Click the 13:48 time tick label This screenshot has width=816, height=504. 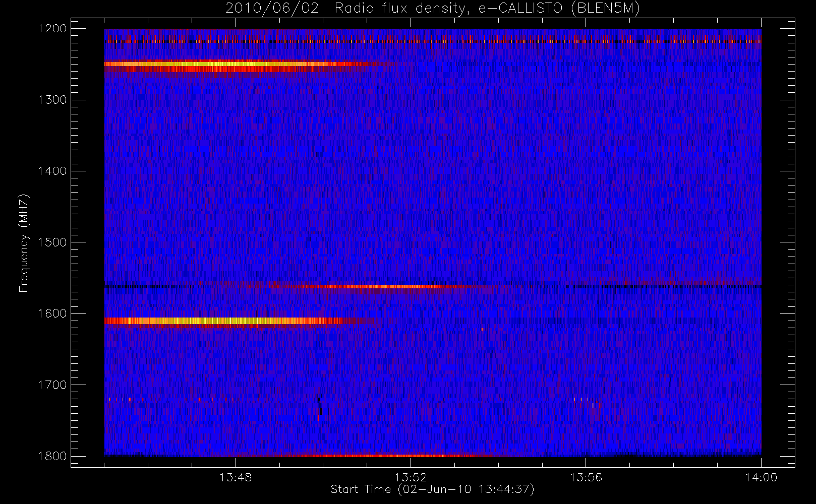point(236,477)
